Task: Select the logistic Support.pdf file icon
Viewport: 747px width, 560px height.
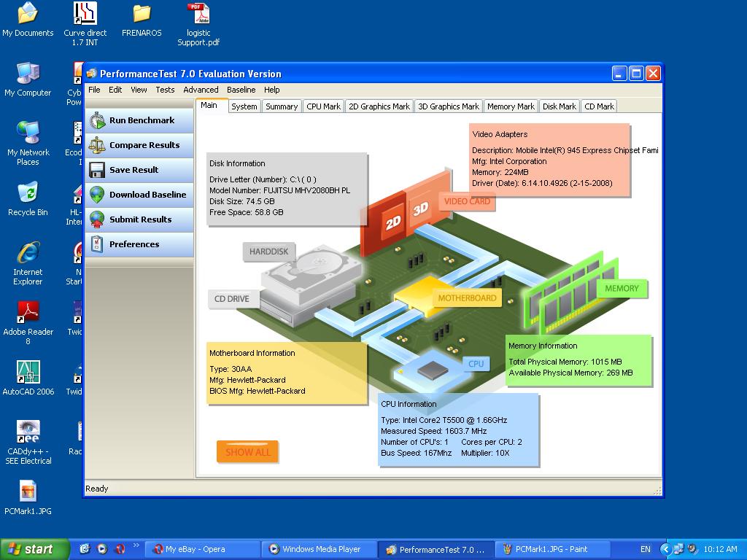Action: pyautogui.click(x=198, y=24)
